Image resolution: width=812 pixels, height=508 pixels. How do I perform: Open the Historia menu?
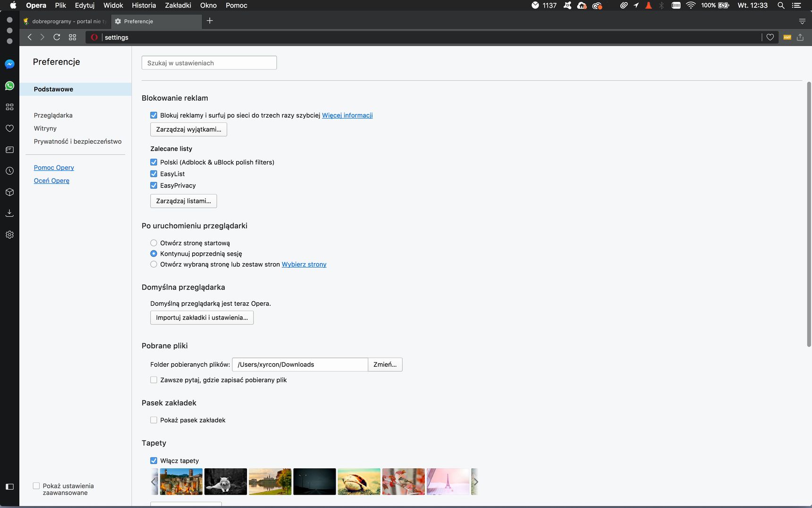pos(144,5)
